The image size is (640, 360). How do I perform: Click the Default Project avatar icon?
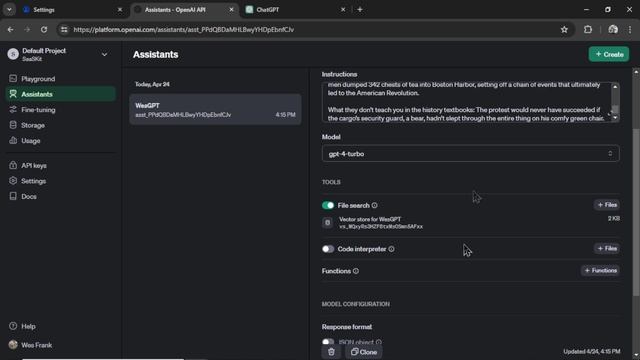(13, 54)
